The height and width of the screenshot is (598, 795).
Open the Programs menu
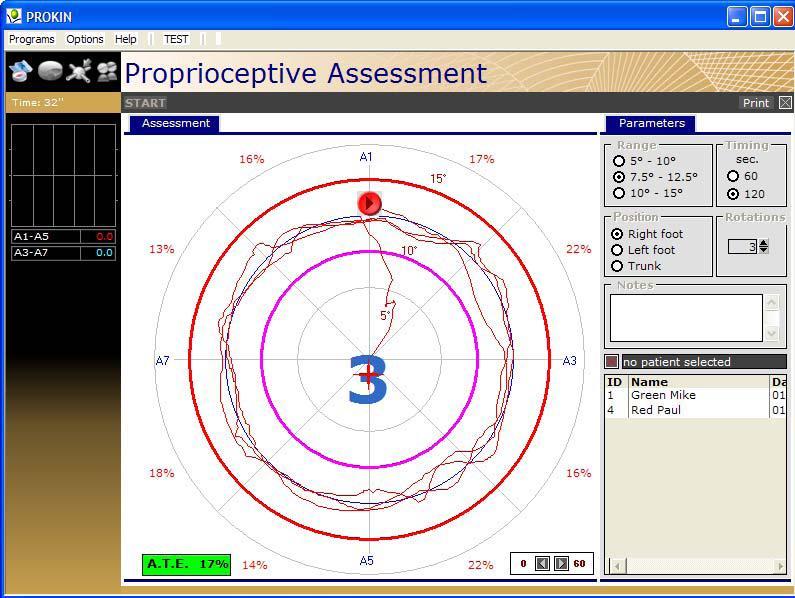point(31,39)
